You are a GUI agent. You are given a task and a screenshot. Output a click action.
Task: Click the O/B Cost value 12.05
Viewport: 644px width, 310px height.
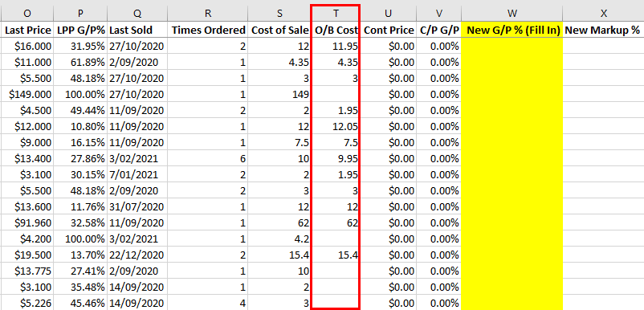pos(336,126)
